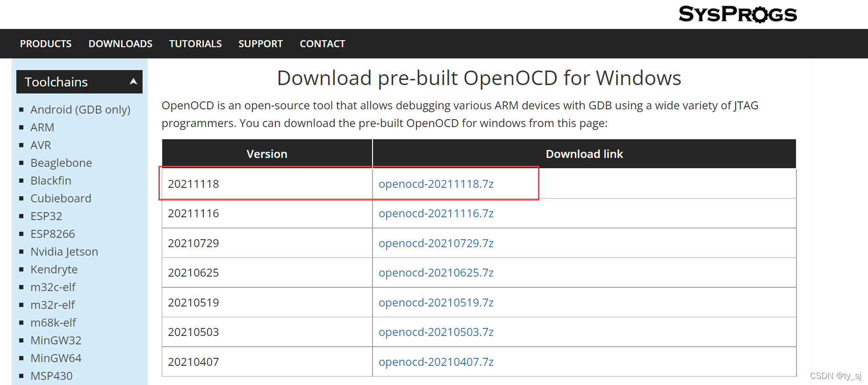The image size is (868, 385).
Task: Collapse the Toolchains panel arrow
Action: point(133,82)
